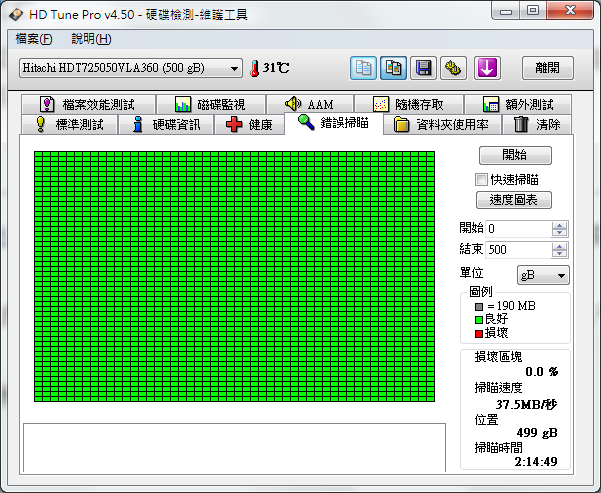Click the 2:14:49 scan time value
The height and width of the screenshot is (493, 601).
click(536, 462)
